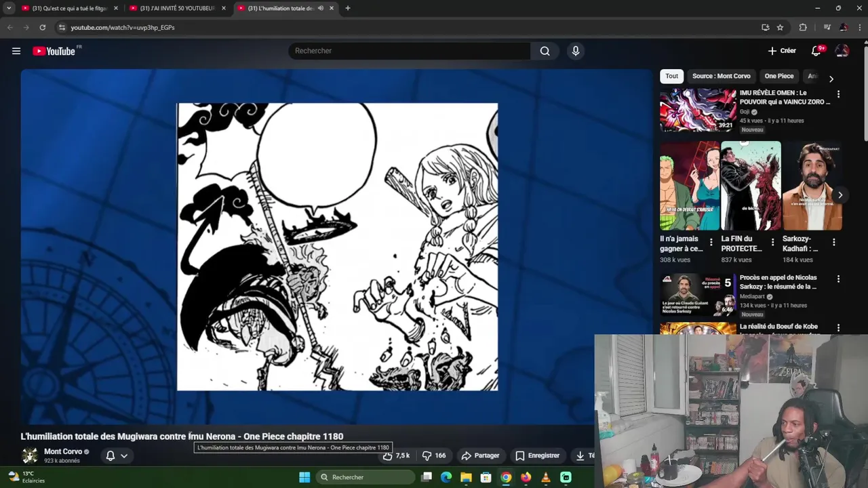This screenshot has width=868, height=488.
Task: Open Firefox from the taskbar
Action: pyautogui.click(x=526, y=477)
